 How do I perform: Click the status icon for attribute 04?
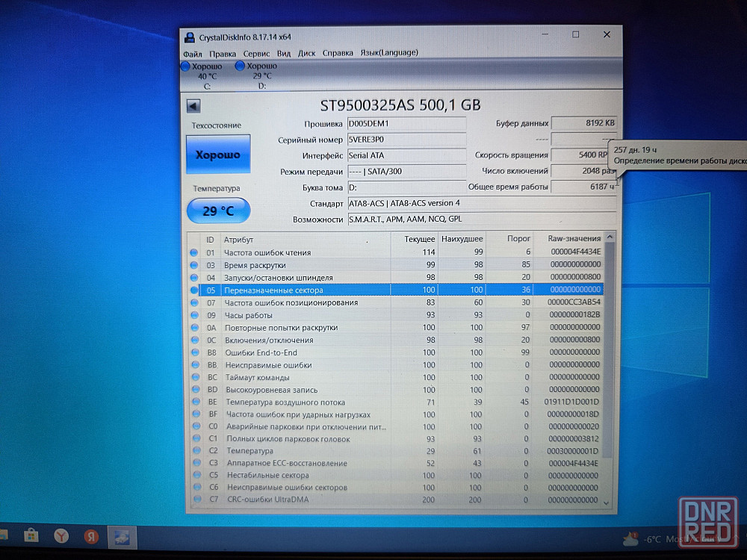[194, 277]
